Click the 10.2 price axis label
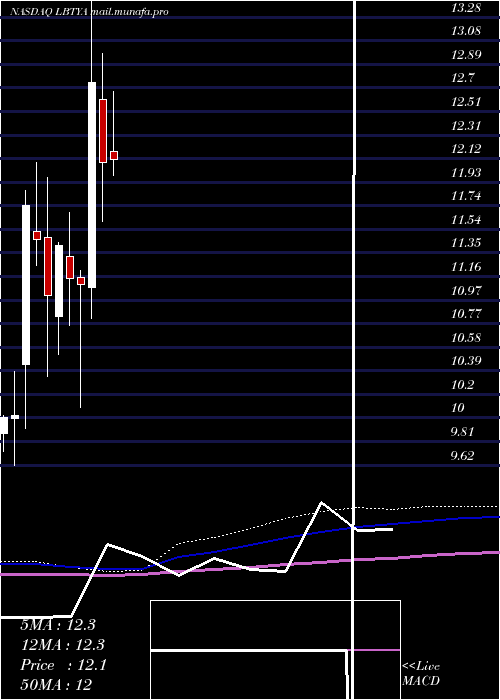Viewport: 500px width, 700px height. 463,384
